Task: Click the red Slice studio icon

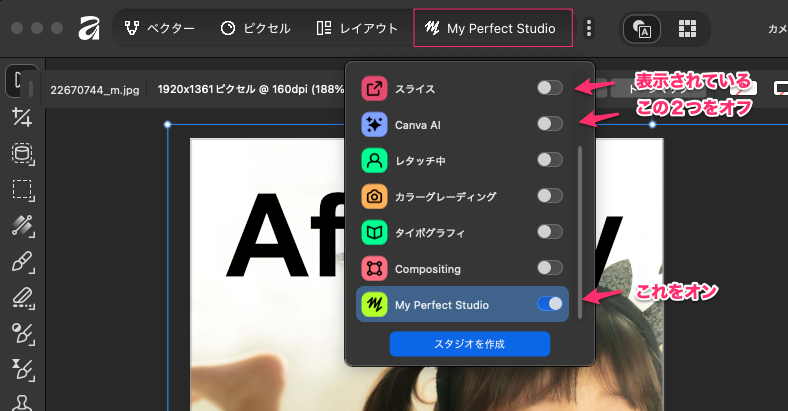Action: click(x=374, y=88)
